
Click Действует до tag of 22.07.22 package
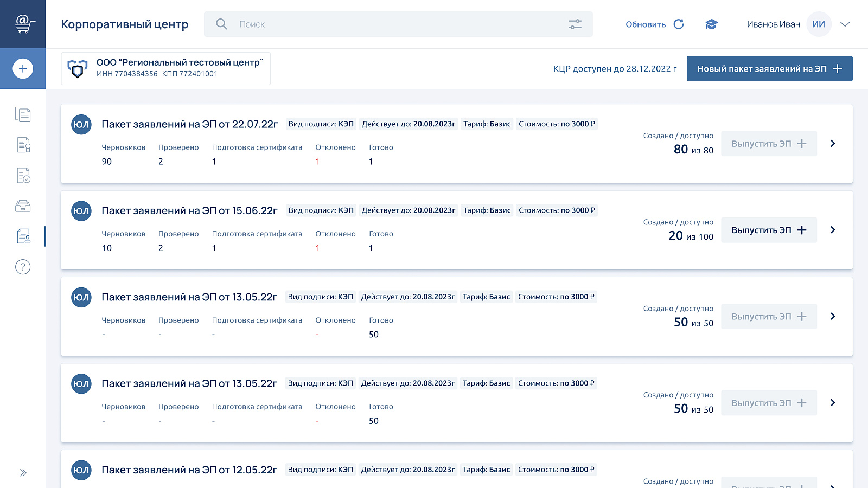(409, 124)
